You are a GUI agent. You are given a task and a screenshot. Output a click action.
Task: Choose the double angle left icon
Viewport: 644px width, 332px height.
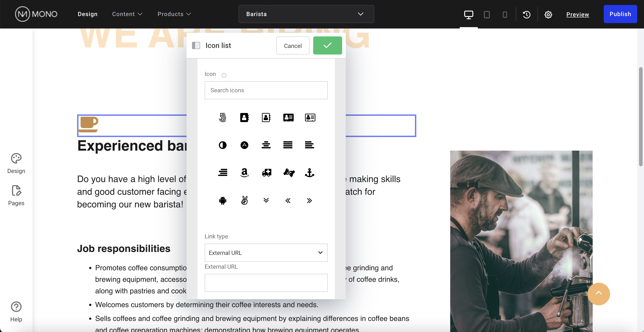tap(288, 201)
